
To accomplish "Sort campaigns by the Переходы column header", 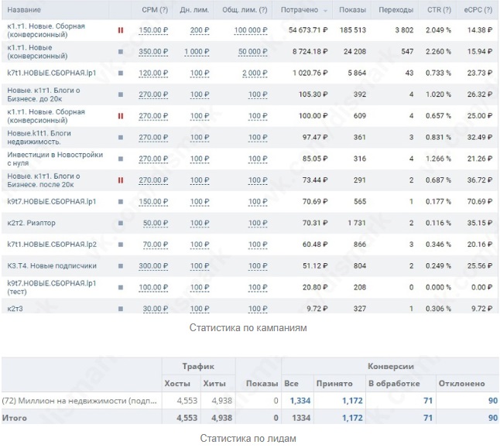I will tap(397, 10).
